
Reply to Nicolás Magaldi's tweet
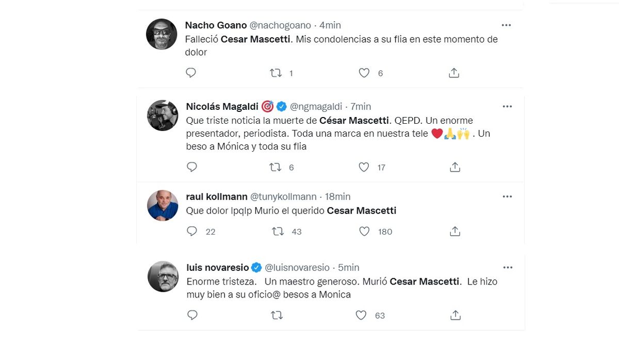(x=192, y=167)
